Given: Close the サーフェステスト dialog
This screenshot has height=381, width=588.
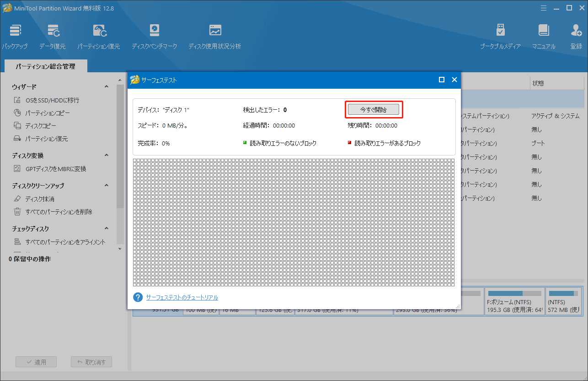Looking at the screenshot, I should coord(454,80).
